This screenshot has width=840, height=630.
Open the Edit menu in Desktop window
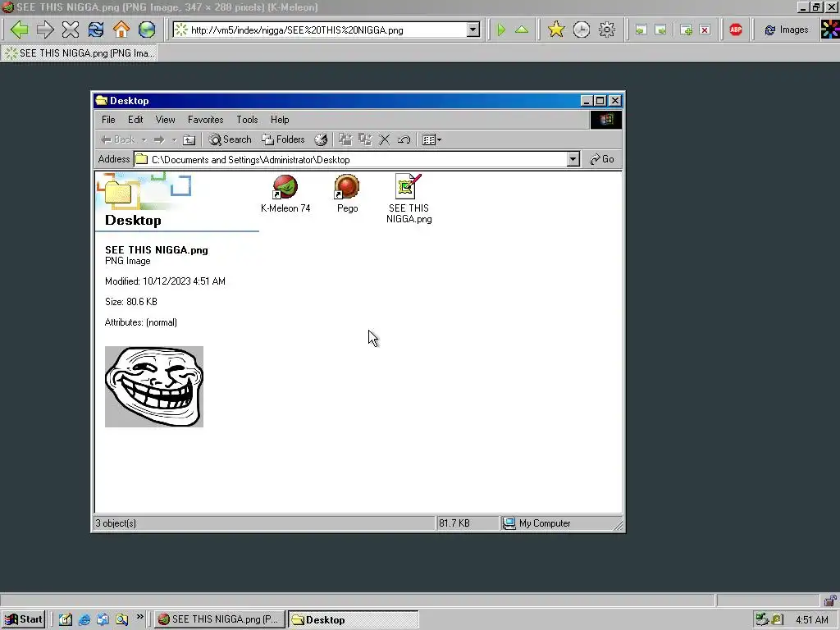(x=135, y=120)
